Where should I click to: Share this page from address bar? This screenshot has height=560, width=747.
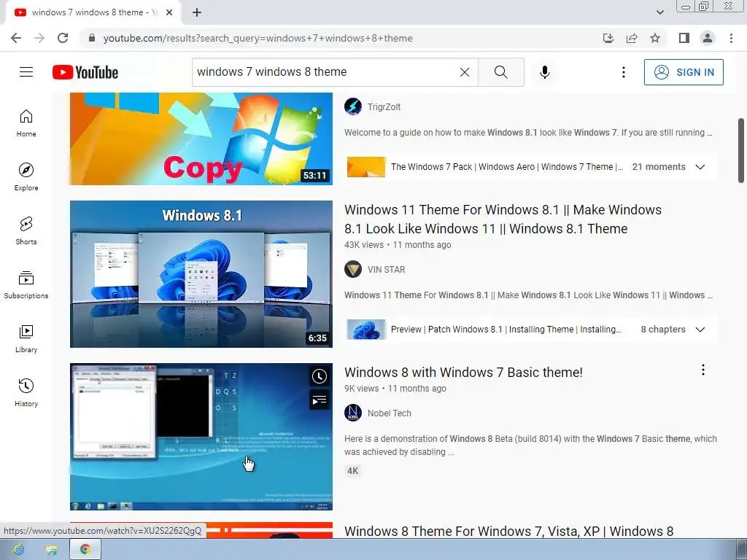pos(632,38)
